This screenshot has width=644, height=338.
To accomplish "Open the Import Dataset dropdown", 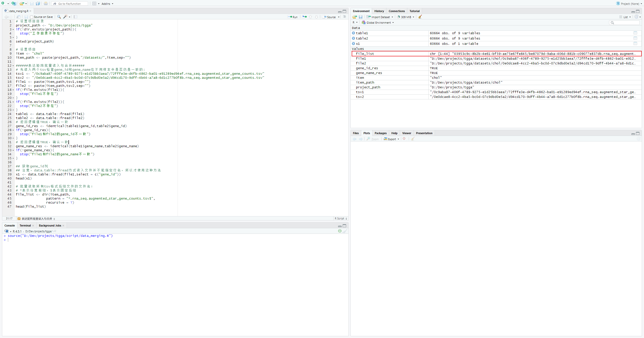I will [380, 17].
